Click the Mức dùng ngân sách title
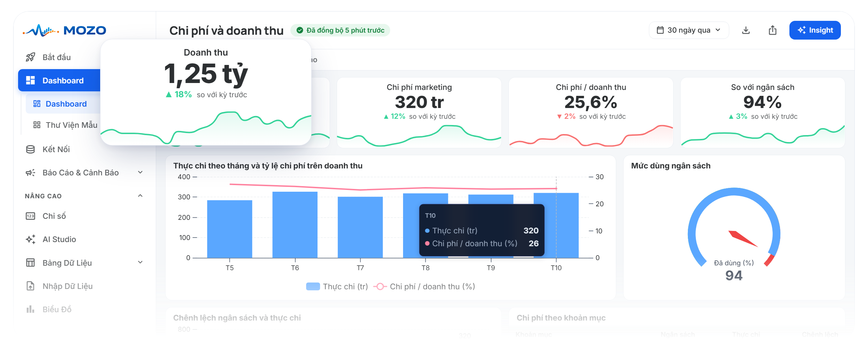The width and height of the screenshot is (868, 340). [671, 166]
